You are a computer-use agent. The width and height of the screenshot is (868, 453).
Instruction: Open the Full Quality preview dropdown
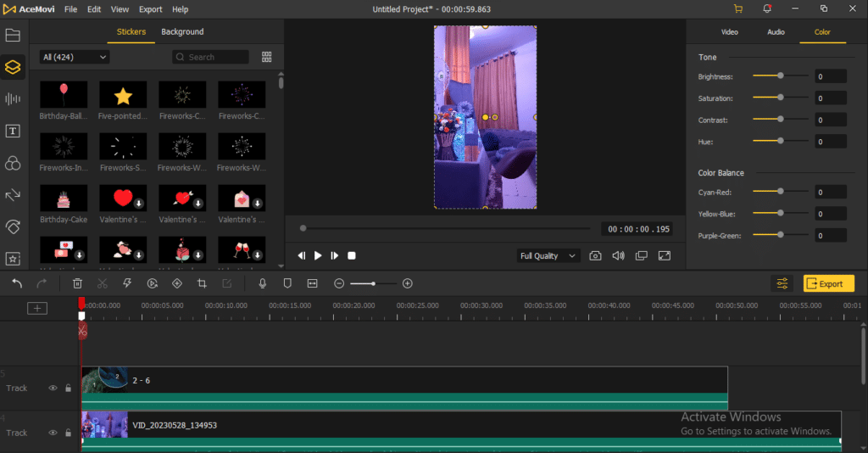(548, 255)
